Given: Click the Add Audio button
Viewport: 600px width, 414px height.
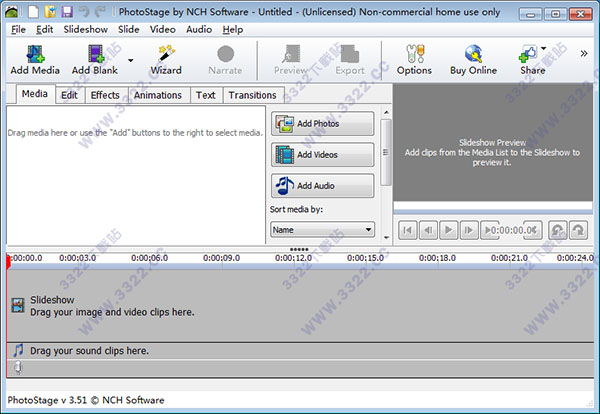Looking at the screenshot, I should (x=323, y=186).
